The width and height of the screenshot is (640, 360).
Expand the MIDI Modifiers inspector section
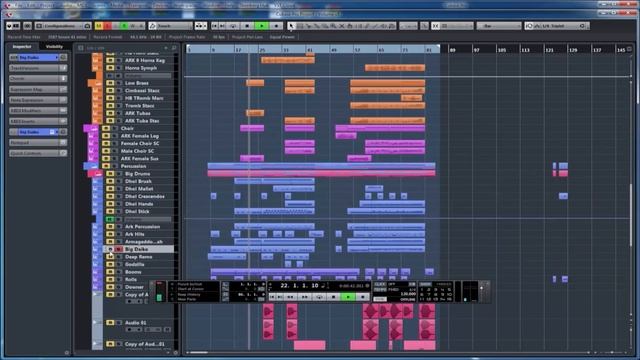point(38,111)
